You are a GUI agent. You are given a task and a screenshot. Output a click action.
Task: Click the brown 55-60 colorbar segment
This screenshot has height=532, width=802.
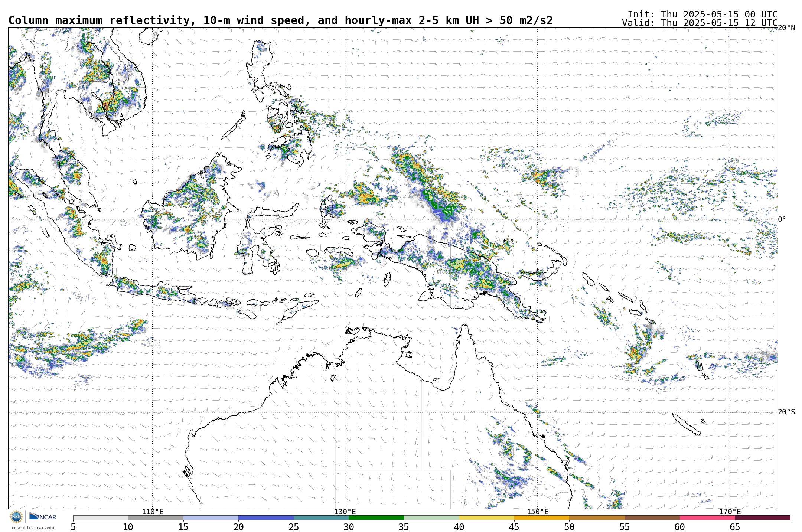click(652, 518)
